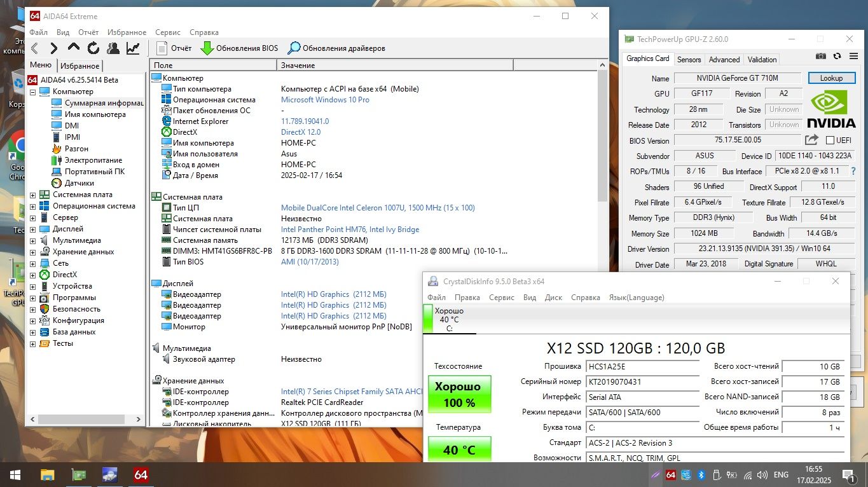Switch to the Избранное tab in AIDA64 sidebar
868x487 pixels.
[80, 66]
